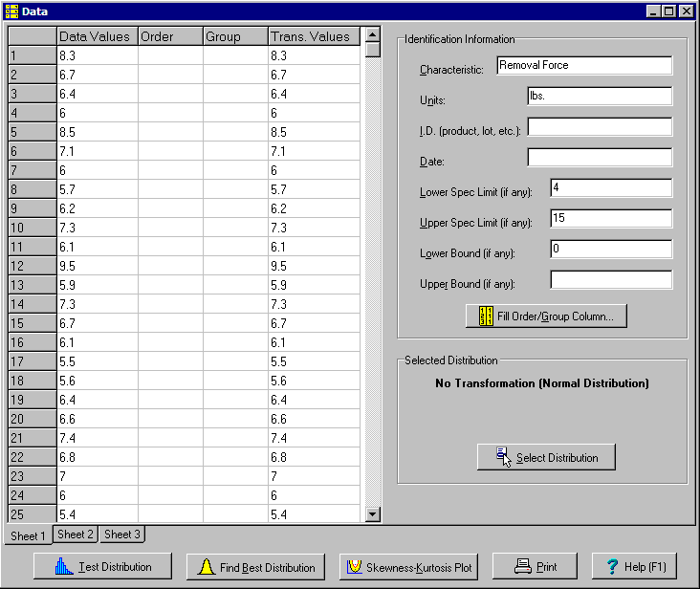Click the printer icon on Print button

click(523, 566)
